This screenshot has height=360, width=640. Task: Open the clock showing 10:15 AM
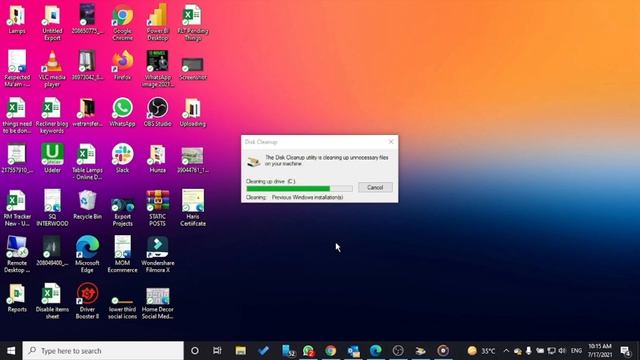coord(600,351)
